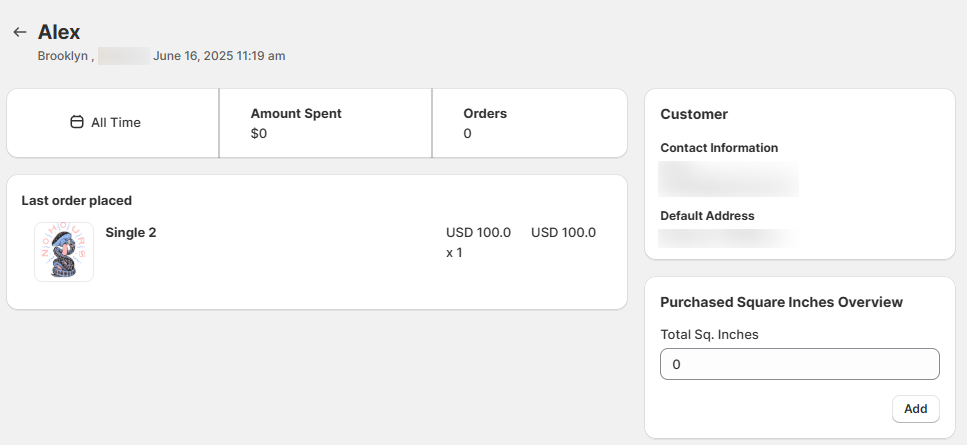Click the Last order placed heading
Viewport: 967px width, 445px height.
pyautogui.click(x=77, y=201)
